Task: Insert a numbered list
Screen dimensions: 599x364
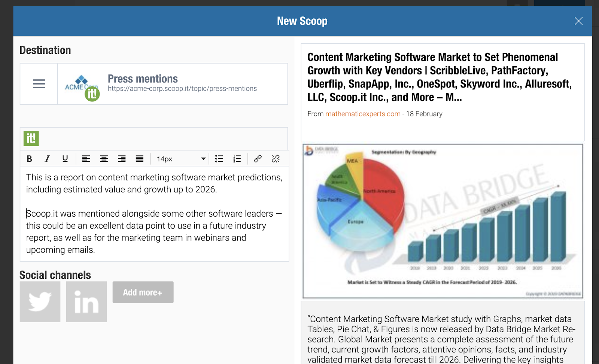Action: pyautogui.click(x=237, y=159)
